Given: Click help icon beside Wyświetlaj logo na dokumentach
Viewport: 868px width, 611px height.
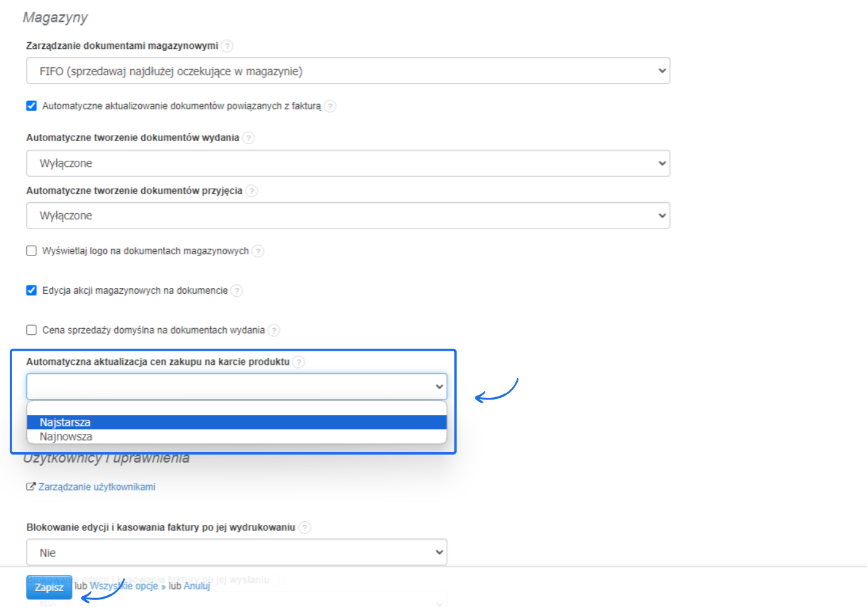Looking at the screenshot, I should (x=258, y=251).
